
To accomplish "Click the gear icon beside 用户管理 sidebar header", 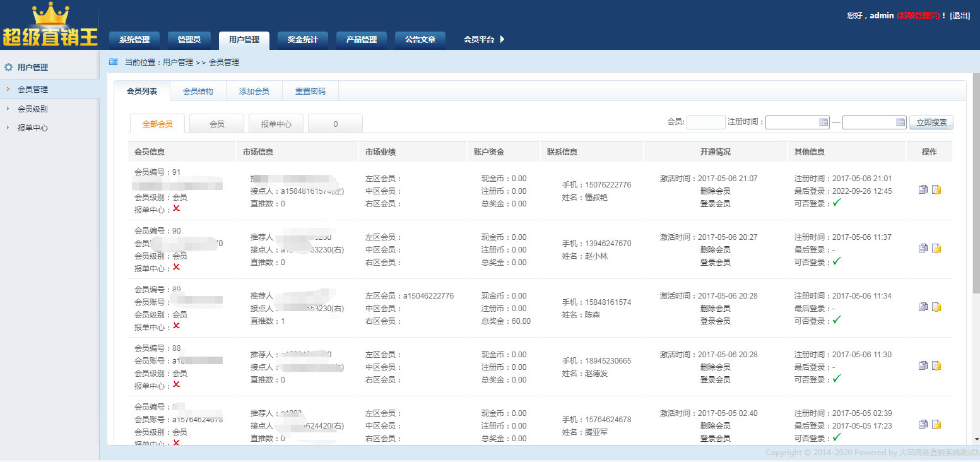I will (8, 66).
